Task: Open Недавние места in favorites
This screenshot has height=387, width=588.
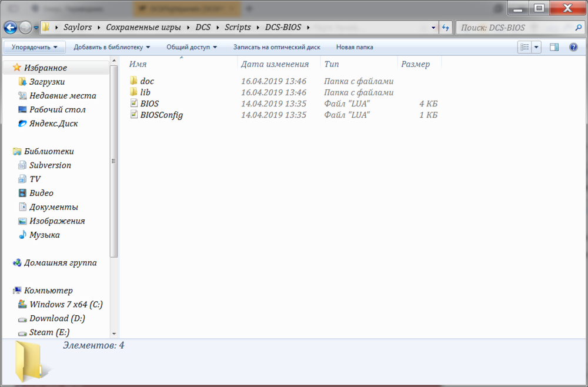Action: pos(63,96)
